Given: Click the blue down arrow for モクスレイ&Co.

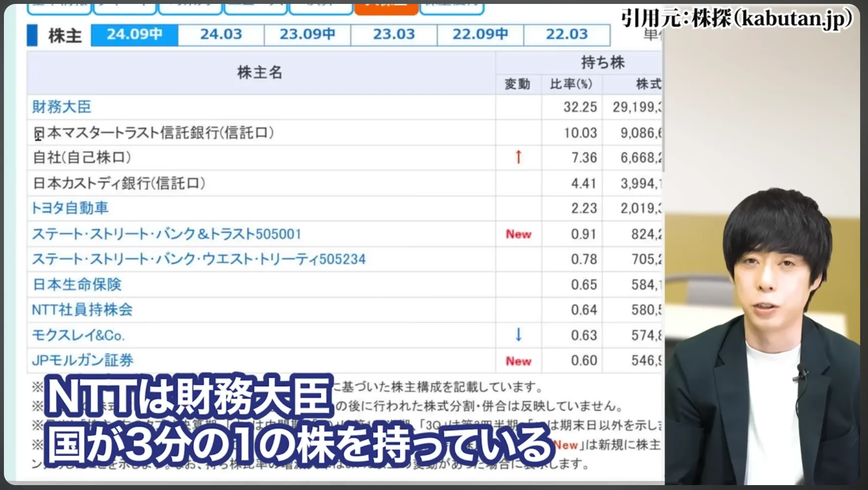Looking at the screenshot, I should (x=518, y=335).
